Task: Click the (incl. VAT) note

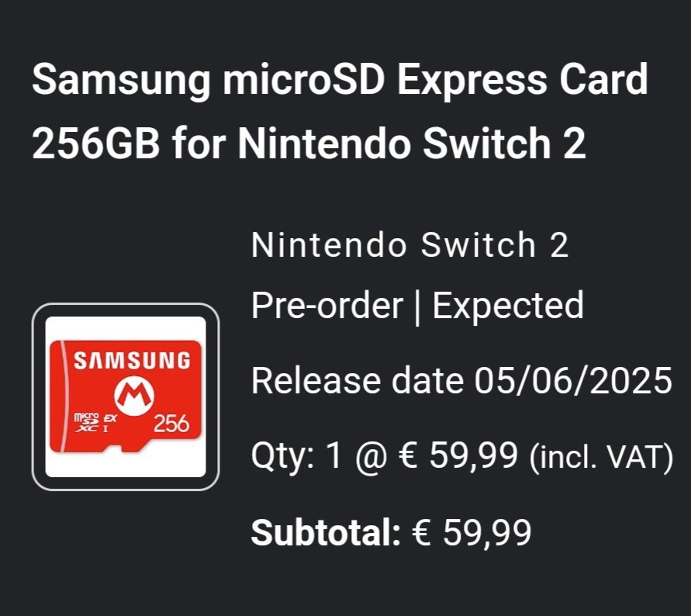Action: [x=602, y=457]
